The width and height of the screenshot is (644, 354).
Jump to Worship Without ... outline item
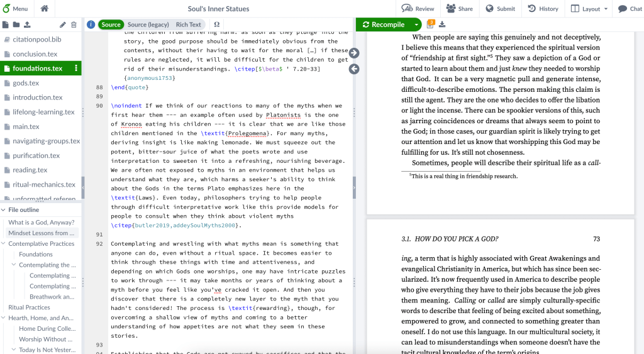[45, 339]
